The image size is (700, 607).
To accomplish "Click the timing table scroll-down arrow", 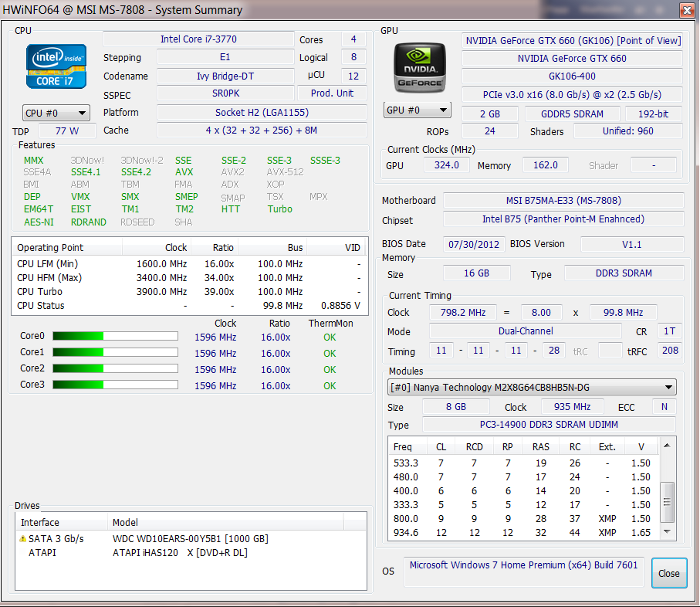I will 667,531.
